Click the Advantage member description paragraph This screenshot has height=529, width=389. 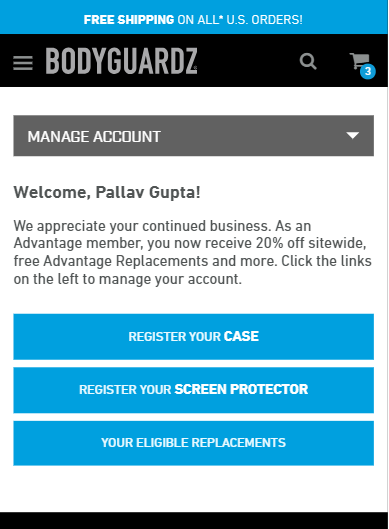pyautogui.click(x=193, y=252)
